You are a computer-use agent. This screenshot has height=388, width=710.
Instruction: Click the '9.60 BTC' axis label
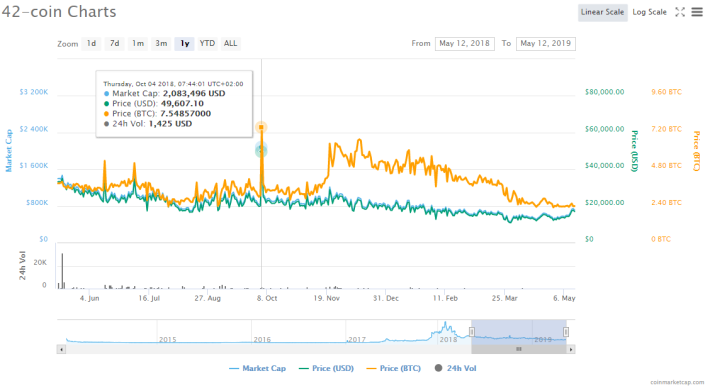[667, 92]
